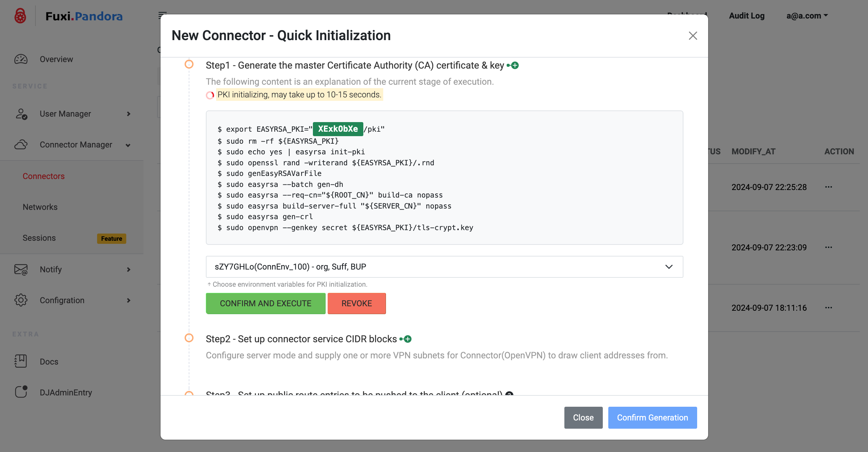Click CONFIRM AND EXECUTE button

pos(266,304)
